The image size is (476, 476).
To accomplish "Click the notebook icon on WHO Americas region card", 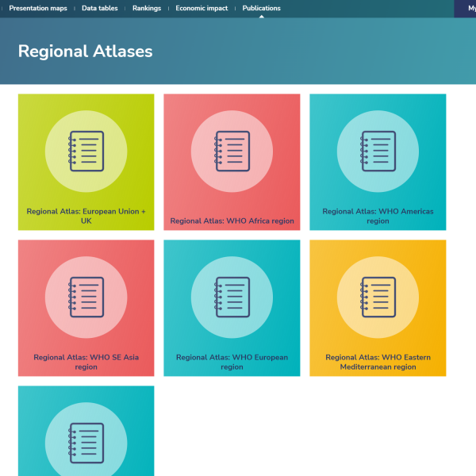I will tap(378, 152).
